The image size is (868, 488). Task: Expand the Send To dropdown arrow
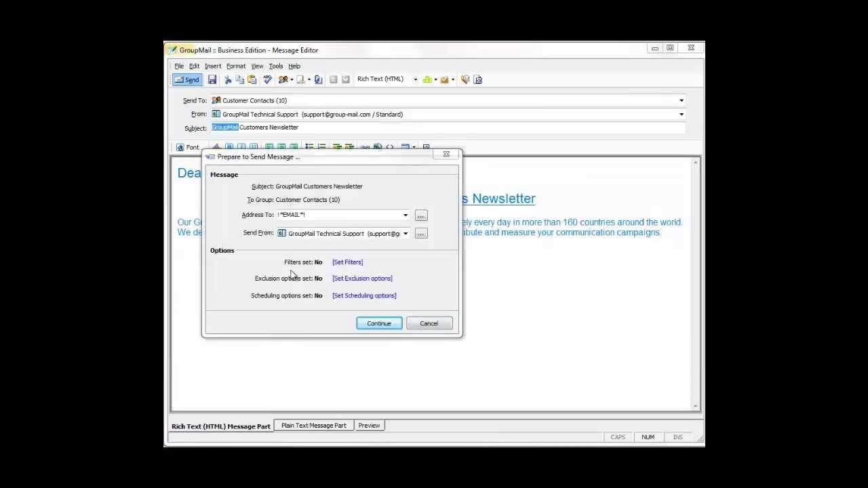682,100
